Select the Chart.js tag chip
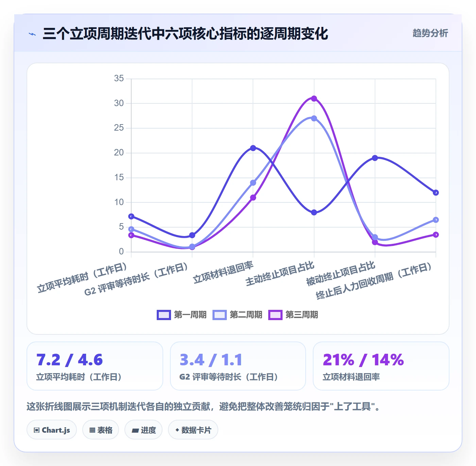Viewport: 476px width, 466px height. 52,430
